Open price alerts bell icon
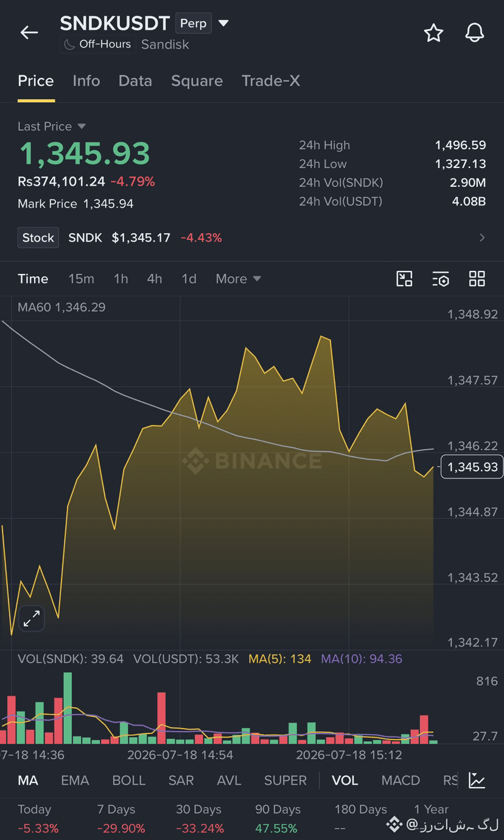Viewport: 504px width, 840px height. coord(475,33)
